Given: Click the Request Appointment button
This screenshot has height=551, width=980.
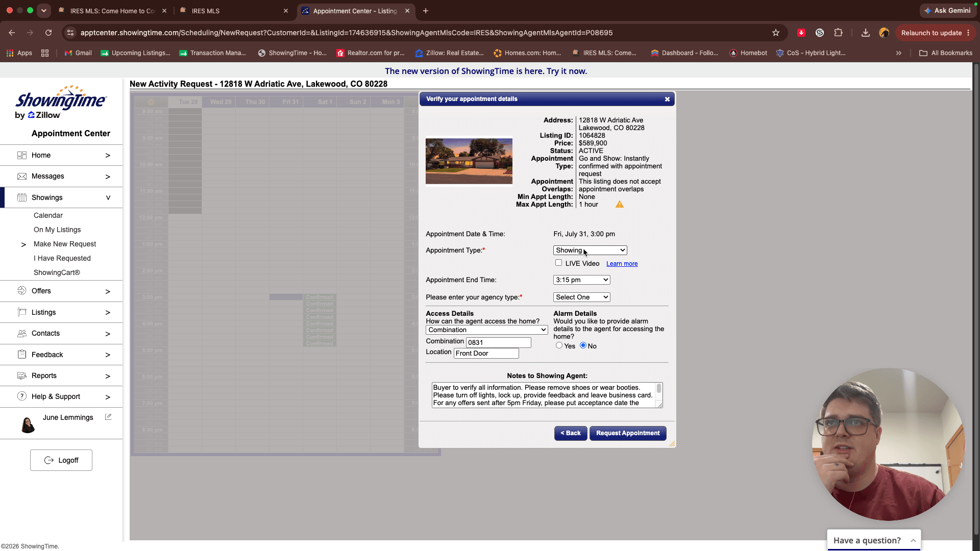Looking at the screenshot, I should click(x=628, y=433).
